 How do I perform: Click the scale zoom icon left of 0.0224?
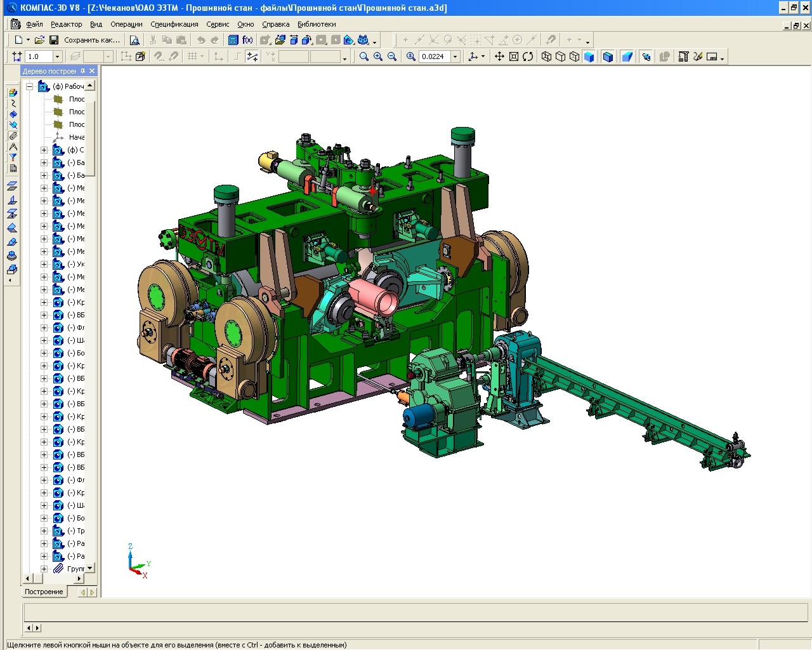[x=410, y=56]
